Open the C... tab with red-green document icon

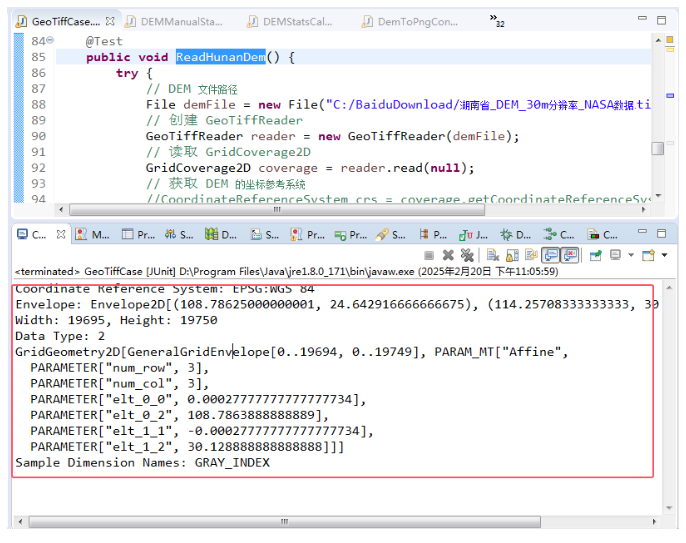[x=602, y=235]
